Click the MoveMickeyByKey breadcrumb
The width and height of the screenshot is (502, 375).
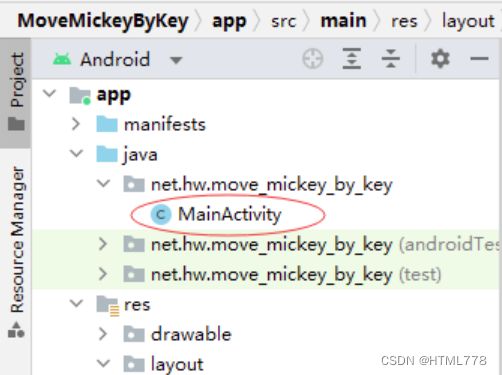pyautogui.click(x=103, y=21)
